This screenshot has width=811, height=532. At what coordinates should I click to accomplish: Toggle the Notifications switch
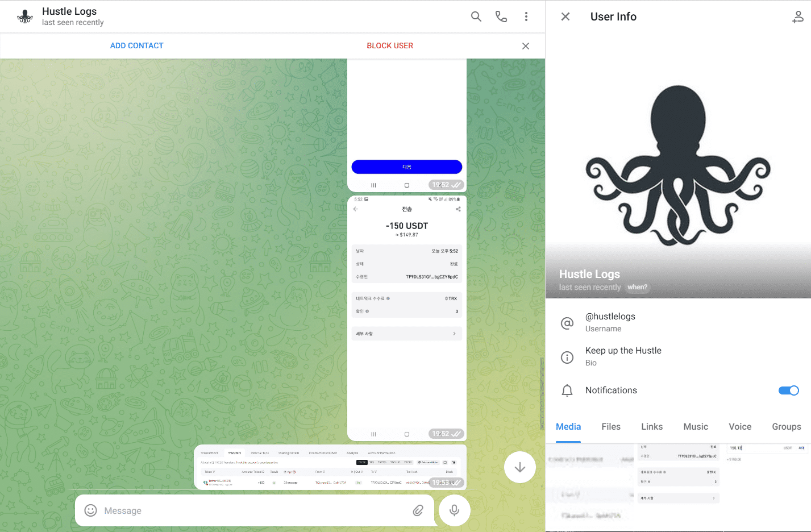[x=788, y=390]
